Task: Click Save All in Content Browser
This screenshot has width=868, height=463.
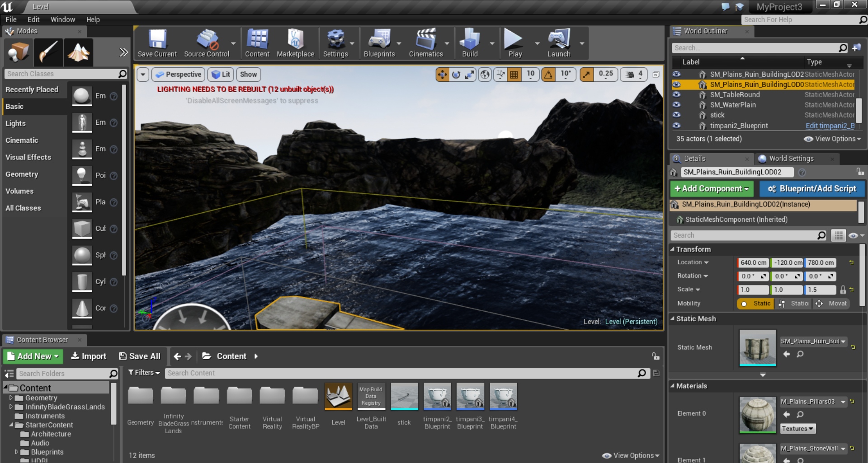Action: pos(140,356)
